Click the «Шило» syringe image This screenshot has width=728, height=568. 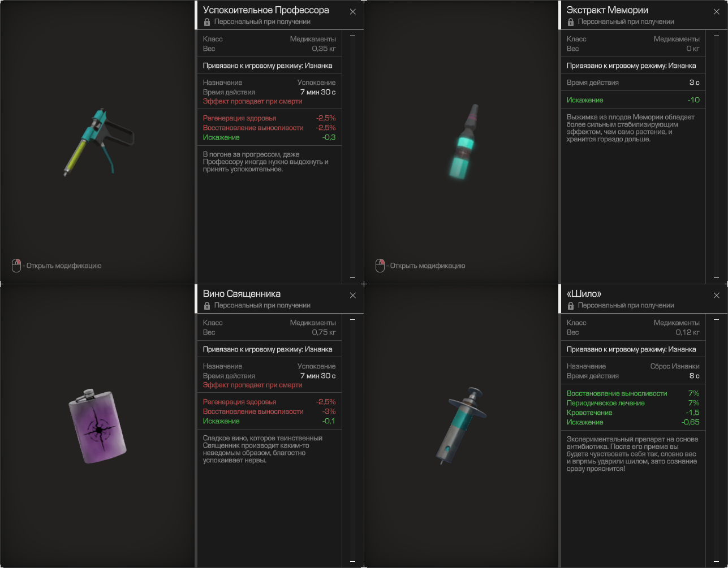[x=461, y=425]
